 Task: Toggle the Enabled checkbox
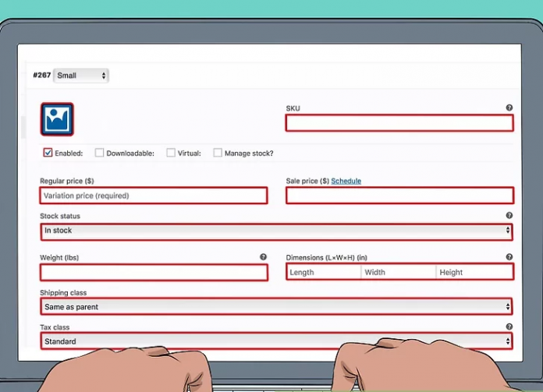pyautogui.click(x=48, y=154)
